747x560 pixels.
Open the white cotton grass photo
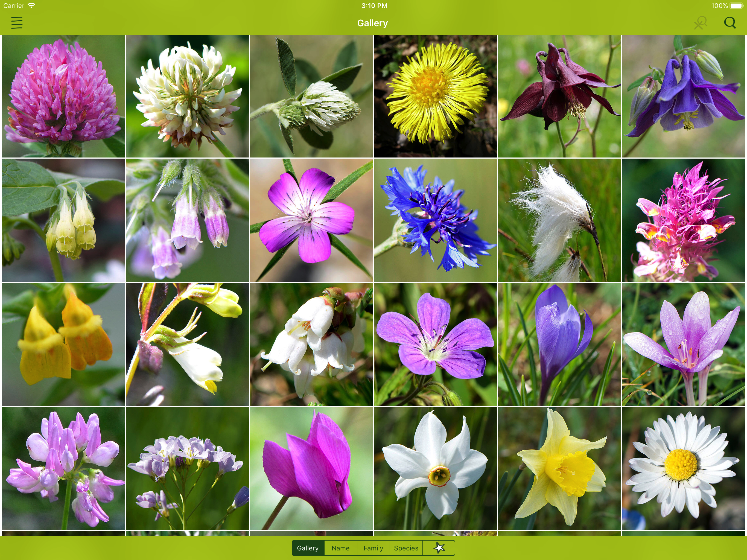point(560,220)
